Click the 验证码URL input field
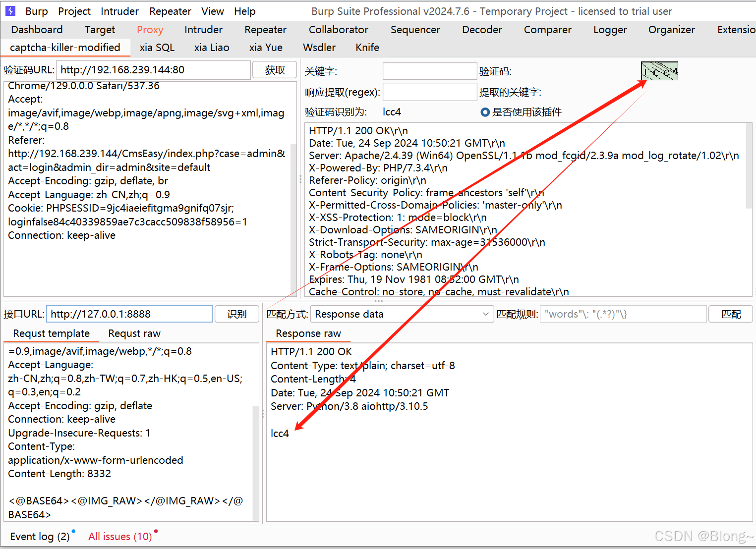Viewport: 756px width, 549px height. click(x=153, y=70)
